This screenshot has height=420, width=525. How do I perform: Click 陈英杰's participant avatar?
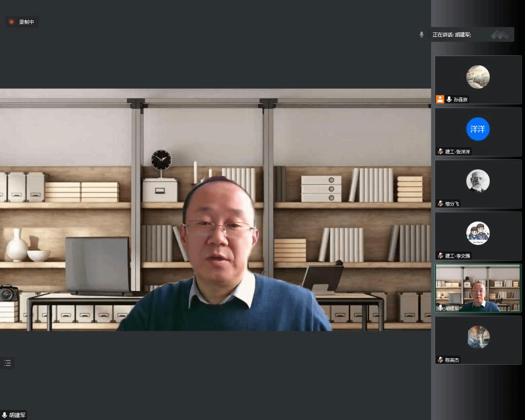(478, 337)
